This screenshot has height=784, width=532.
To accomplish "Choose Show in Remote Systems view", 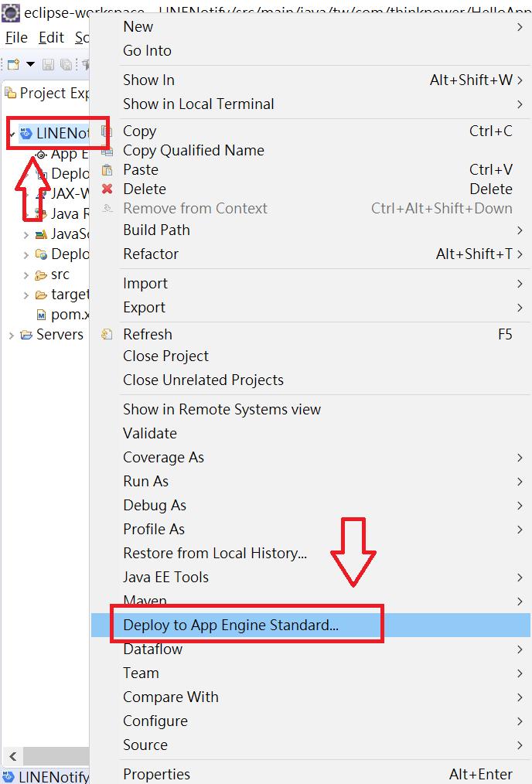I will (311, 410).
